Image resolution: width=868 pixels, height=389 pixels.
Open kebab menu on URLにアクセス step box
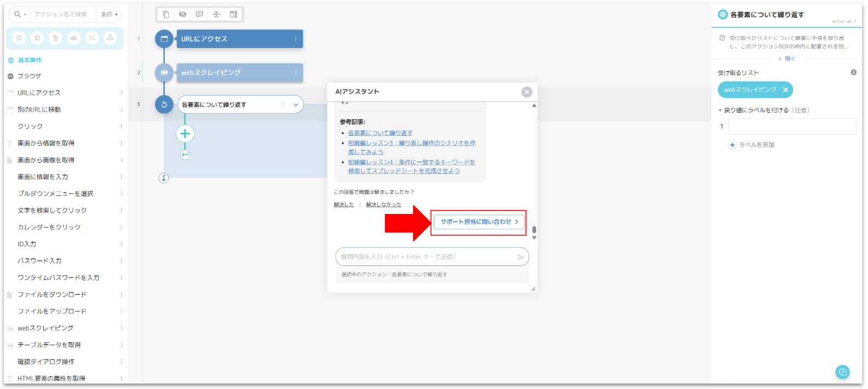pyautogui.click(x=296, y=39)
